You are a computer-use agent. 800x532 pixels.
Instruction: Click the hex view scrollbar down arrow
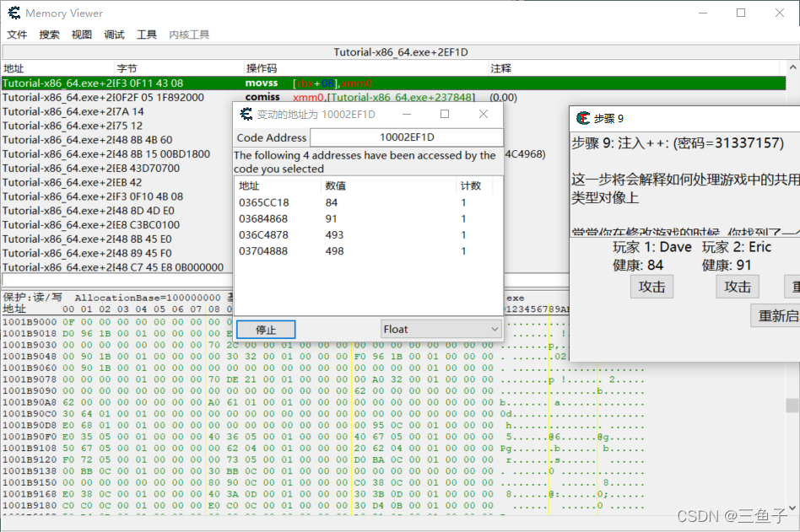[792, 508]
